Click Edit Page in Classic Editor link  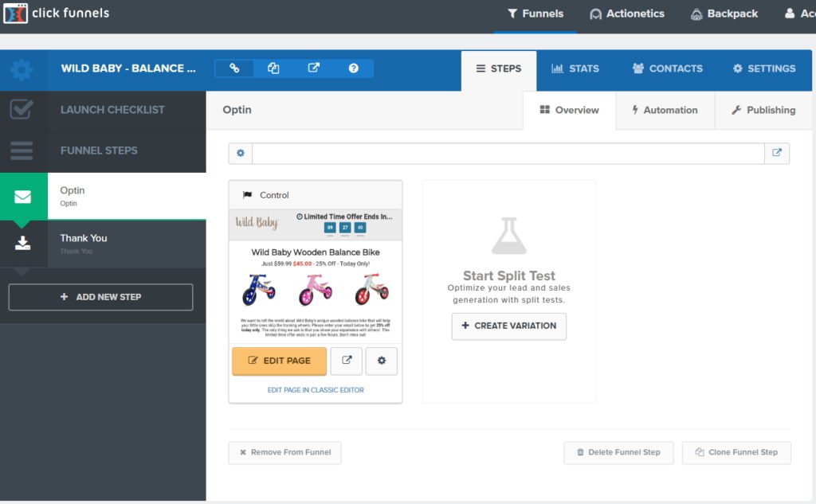pyautogui.click(x=316, y=390)
